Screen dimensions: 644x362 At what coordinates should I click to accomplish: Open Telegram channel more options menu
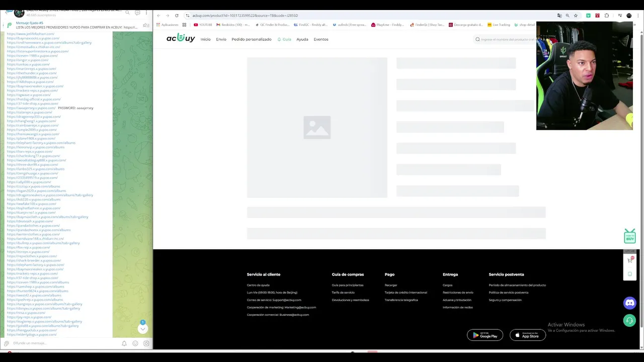point(146,12)
